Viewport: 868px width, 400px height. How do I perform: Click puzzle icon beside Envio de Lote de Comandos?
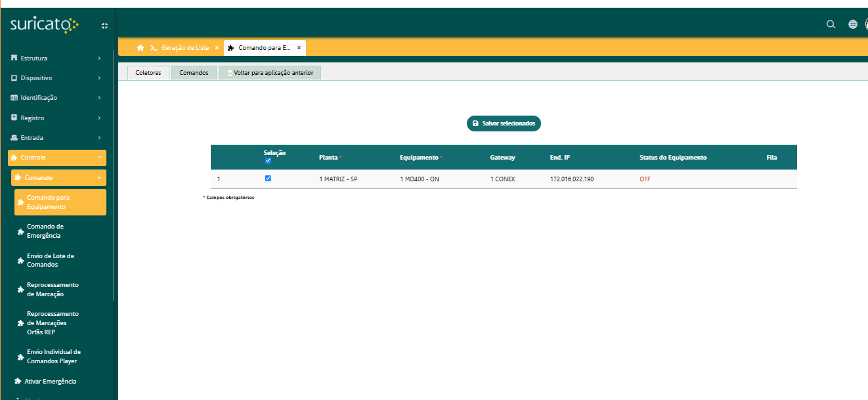click(x=20, y=260)
